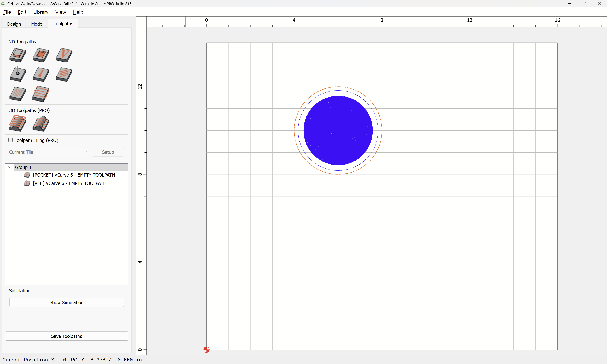Click the filled blue circle on canvas
The width and height of the screenshot is (607, 364).
(x=338, y=130)
